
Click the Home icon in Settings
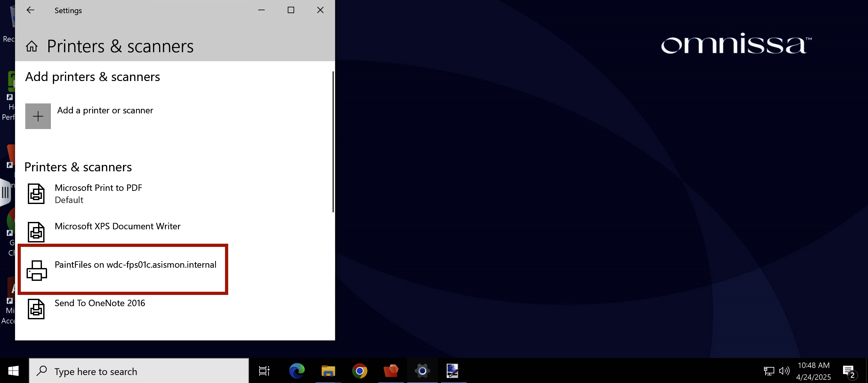[32, 46]
